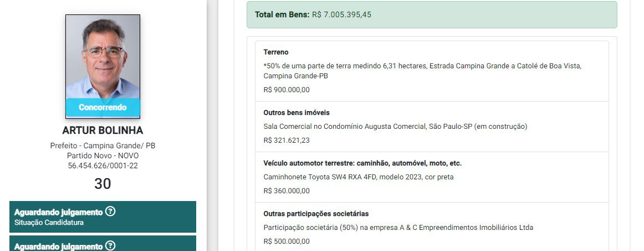
Task: Open Artur Bolinha's candidate photo
Action: coord(103,58)
